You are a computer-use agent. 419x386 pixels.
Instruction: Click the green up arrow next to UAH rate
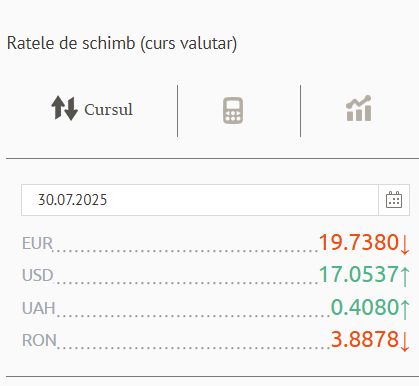point(405,309)
